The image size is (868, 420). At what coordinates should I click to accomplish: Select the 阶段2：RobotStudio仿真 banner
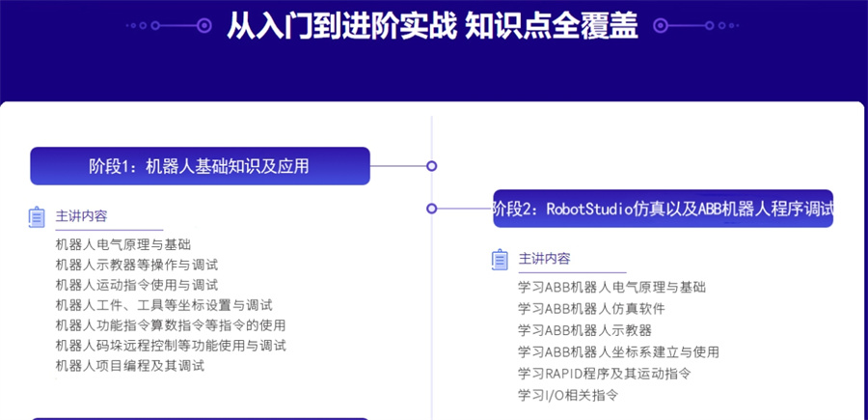pyautogui.click(x=664, y=209)
